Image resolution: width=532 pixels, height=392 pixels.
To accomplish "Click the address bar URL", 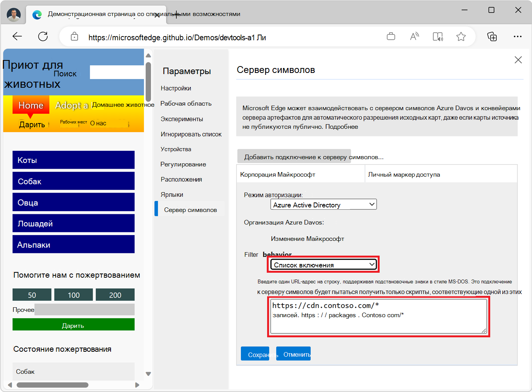I will [x=177, y=37].
